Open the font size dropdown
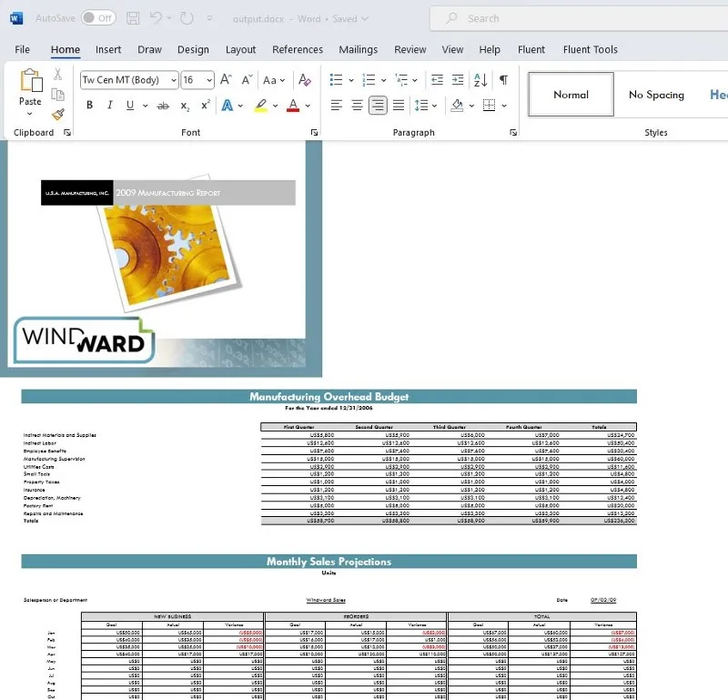This screenshot has height=700, width=728. click(x=209, y=80)
